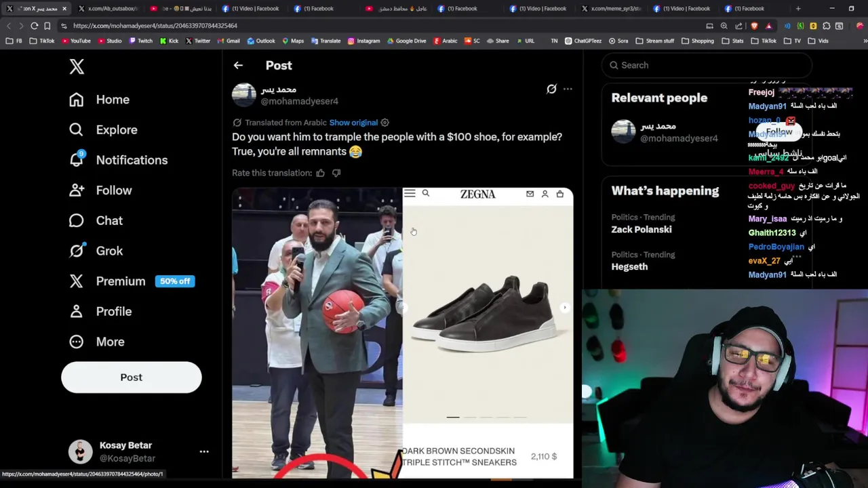Switch to the YouTube video tab

click(x=182, y=9)
